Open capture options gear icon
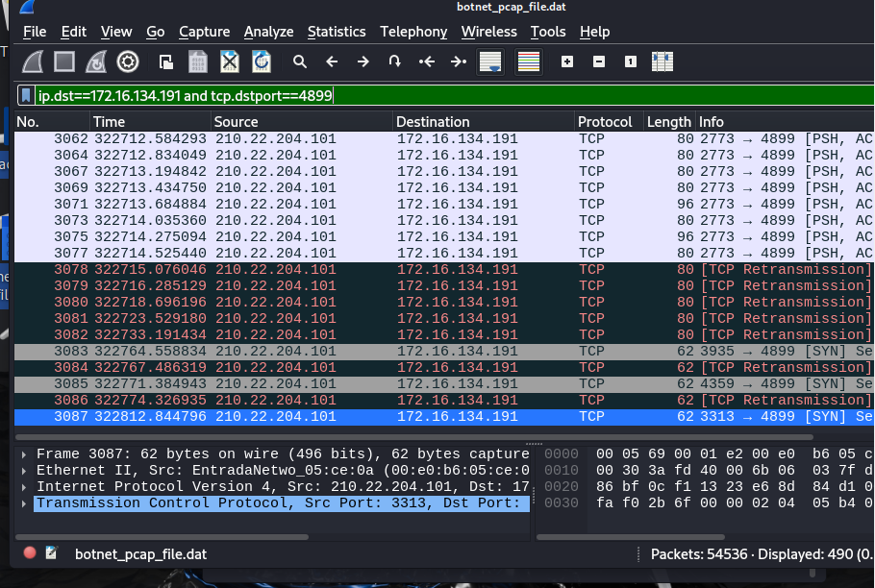Viewport: 875px width, 588px height. (x=127, y=61)
